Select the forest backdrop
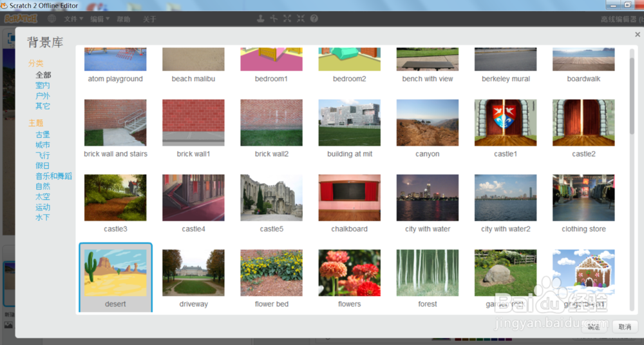 (x=428, y=279)
